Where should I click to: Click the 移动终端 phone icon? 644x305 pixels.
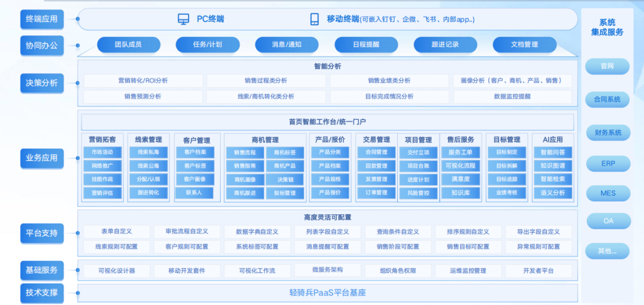[314, 19]
